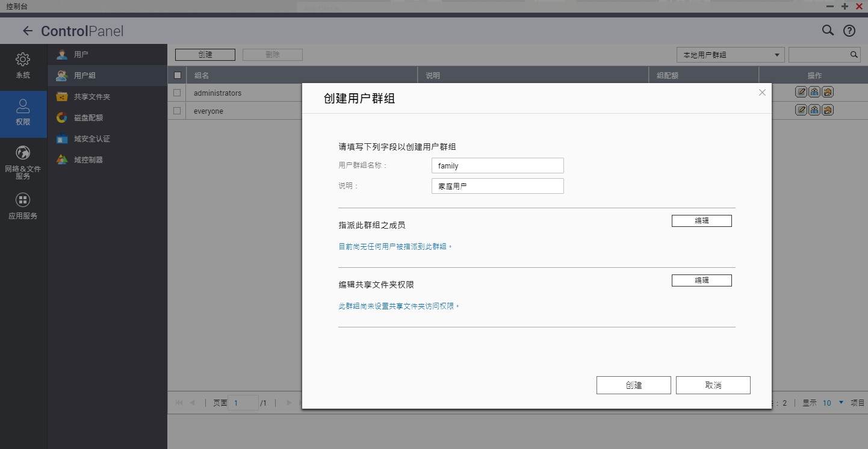Check the checkbox next to everyone
This screenshot has width=868, height=449.
(178, 111)
